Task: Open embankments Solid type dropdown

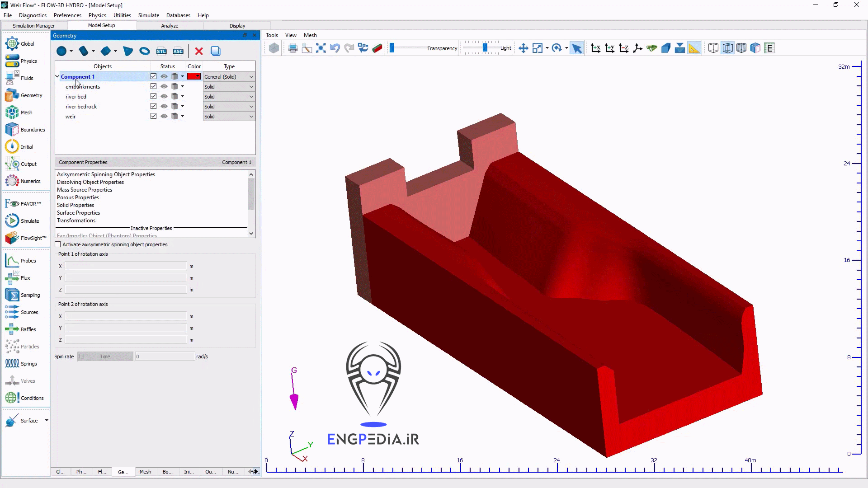Action: point(229,87)
